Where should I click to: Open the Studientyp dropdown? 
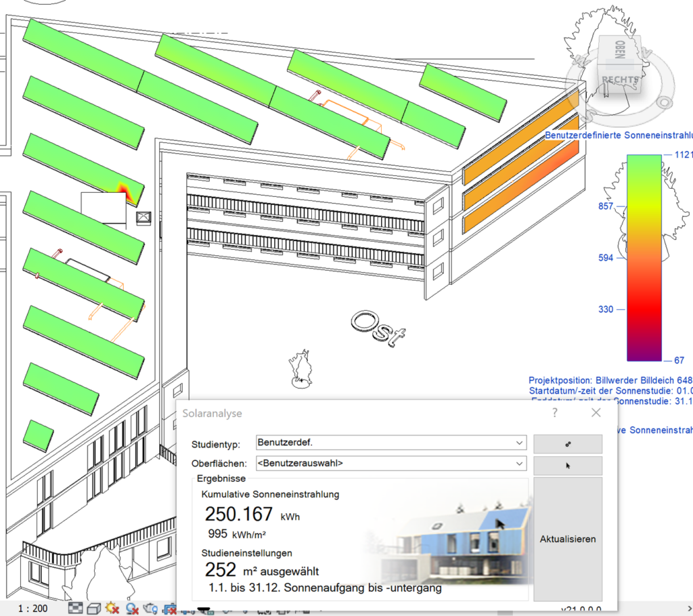(x=390, y=443)
